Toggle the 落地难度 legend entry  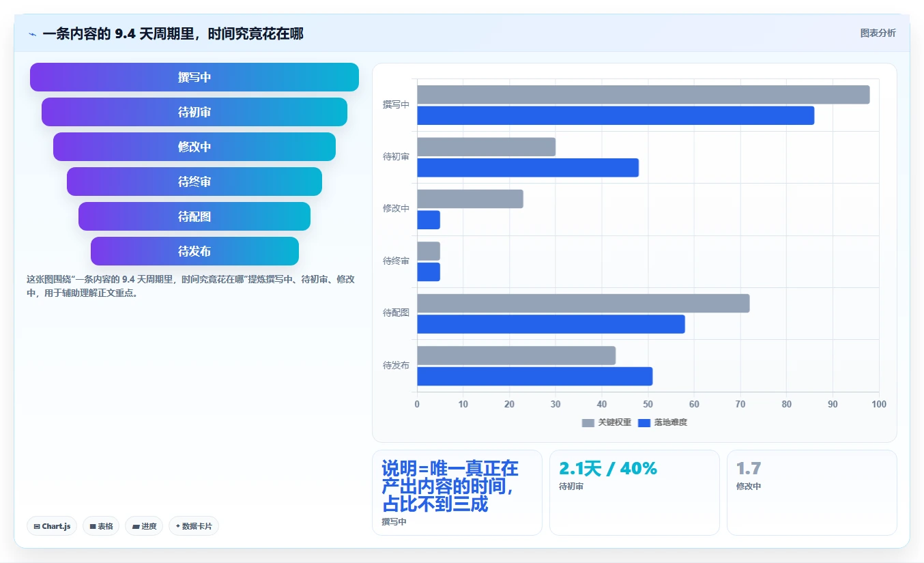point(663,422)
